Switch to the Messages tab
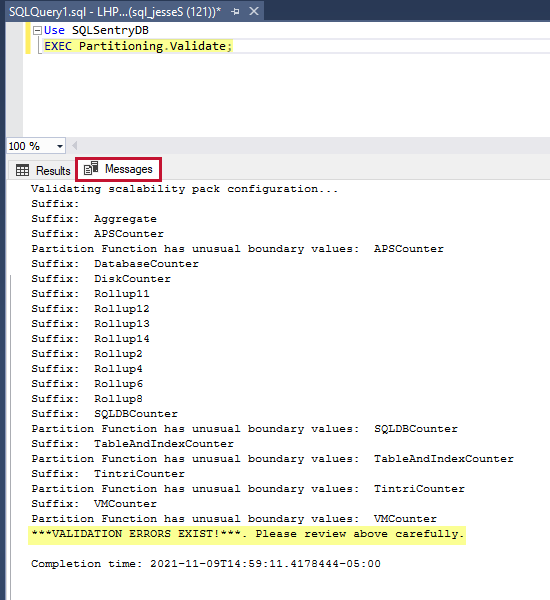 coord(118,169)
